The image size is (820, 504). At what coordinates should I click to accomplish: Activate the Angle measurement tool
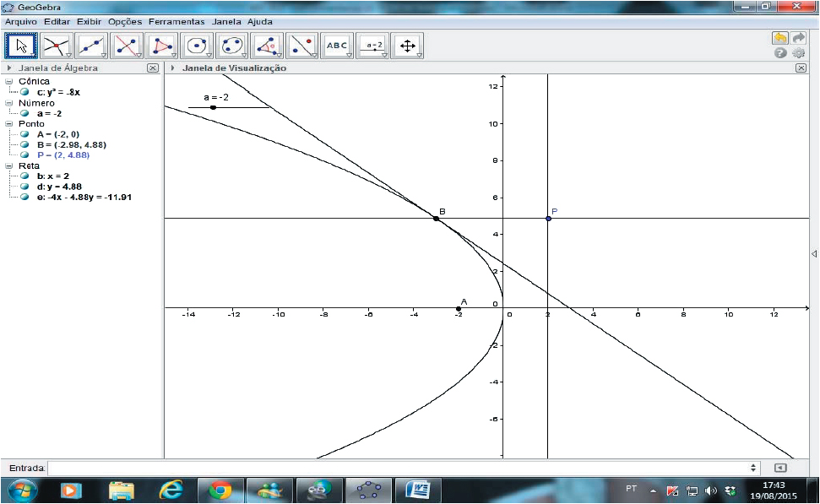point(267,46)
